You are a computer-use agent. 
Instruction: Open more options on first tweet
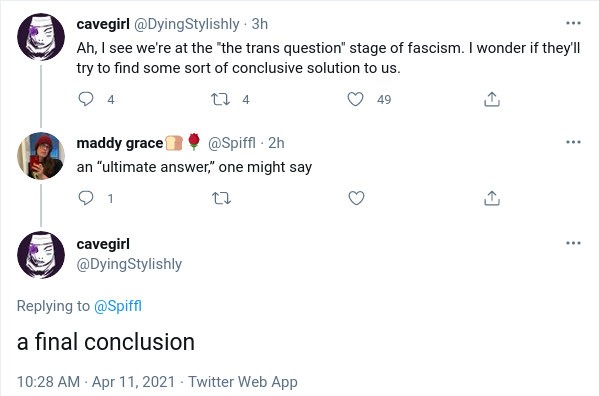pyautogui.click(x=573, y=24)
